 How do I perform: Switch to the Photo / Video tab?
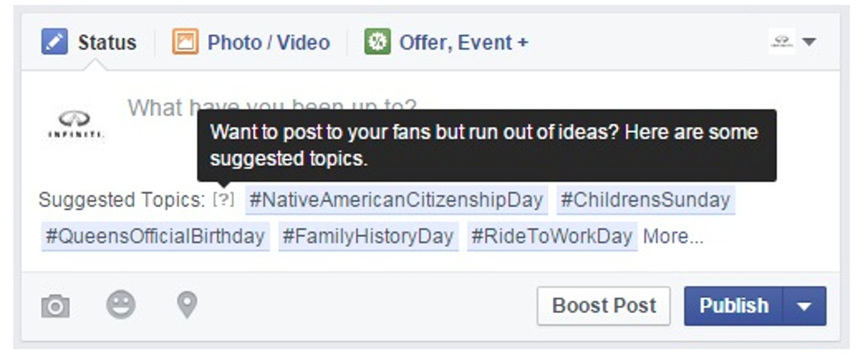click(x=268, y=43)
